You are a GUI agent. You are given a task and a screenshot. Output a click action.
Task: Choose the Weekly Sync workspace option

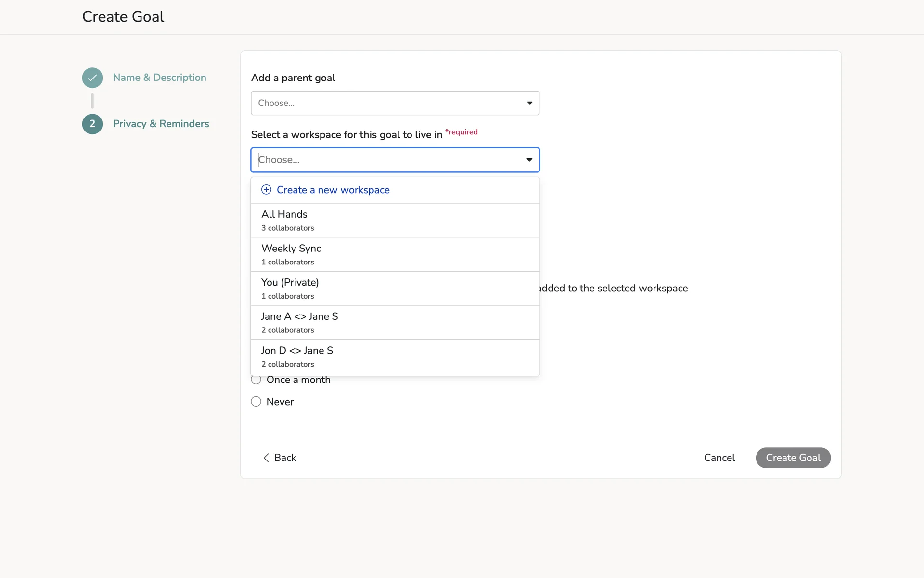(395, 254)
